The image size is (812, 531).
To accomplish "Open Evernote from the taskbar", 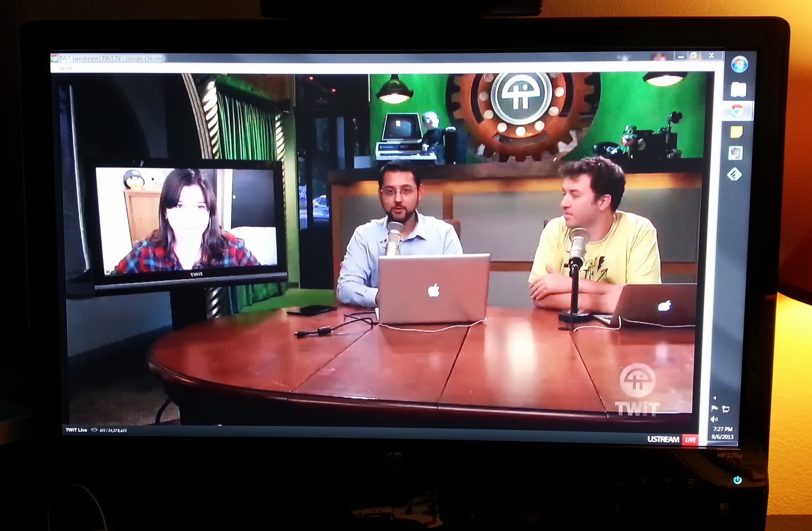I will click(x=735, y=153).
